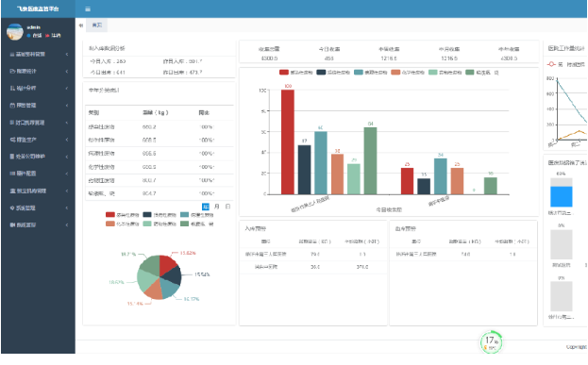
Task: Click the tallest red bar labeled 100
Action: (x=288, y=142)
